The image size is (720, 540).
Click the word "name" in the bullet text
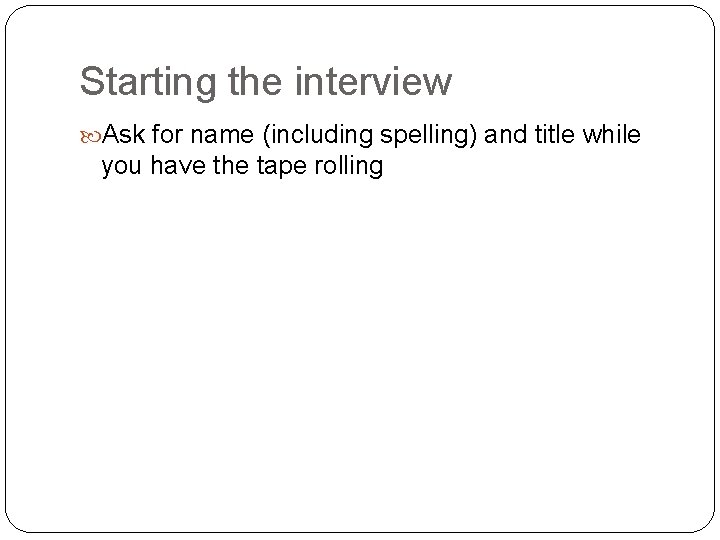coord(222,135)
